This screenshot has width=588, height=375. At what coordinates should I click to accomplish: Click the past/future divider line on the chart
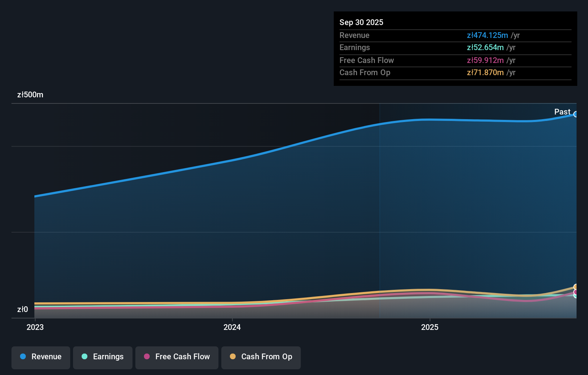tap(379, 211)
